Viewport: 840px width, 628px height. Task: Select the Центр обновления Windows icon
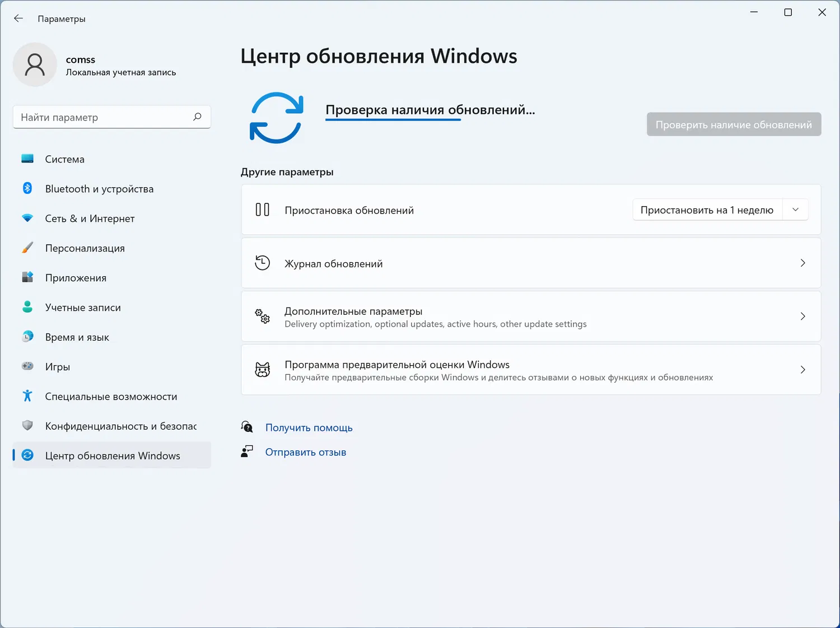pyautogui.click(x=27, y=455)
